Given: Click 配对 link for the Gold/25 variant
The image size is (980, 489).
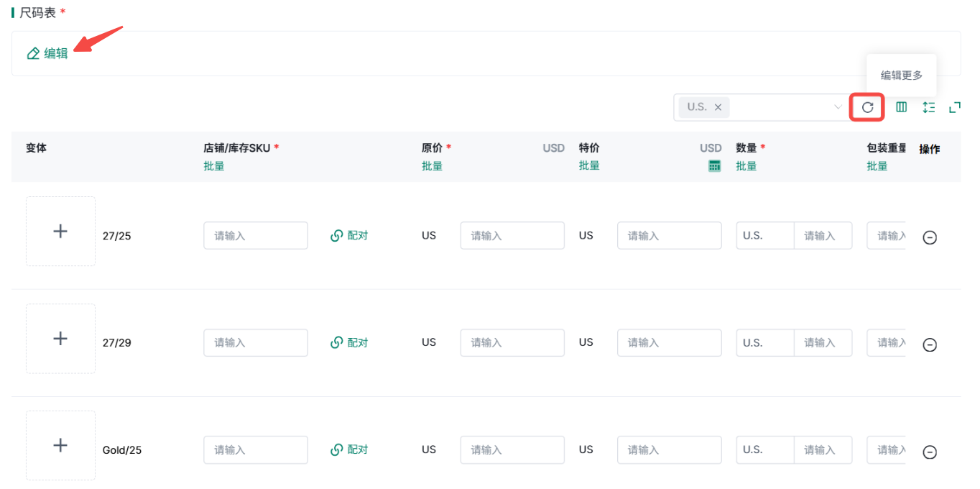Looking at the screenshot, I should click(x=349, y=449).
